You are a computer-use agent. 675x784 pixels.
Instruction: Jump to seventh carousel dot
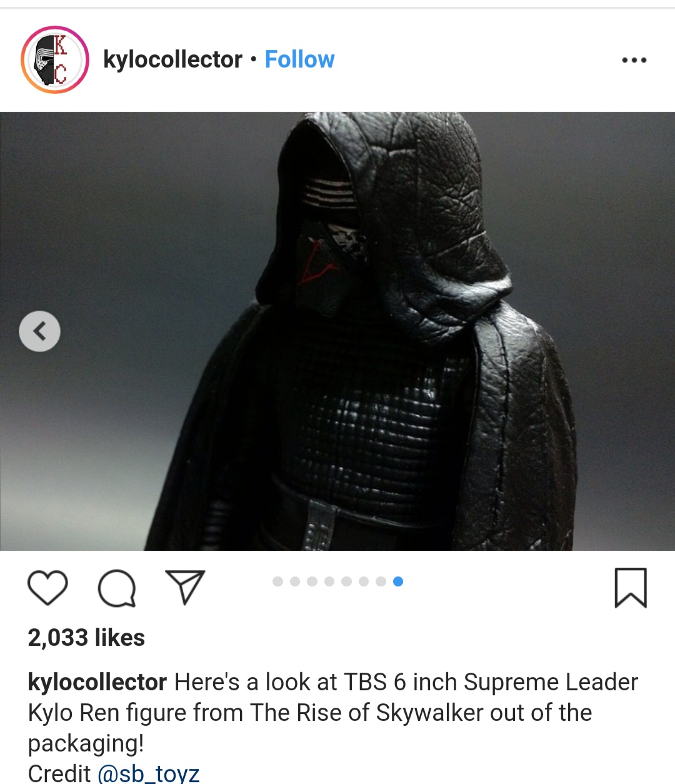click(381, 581)
